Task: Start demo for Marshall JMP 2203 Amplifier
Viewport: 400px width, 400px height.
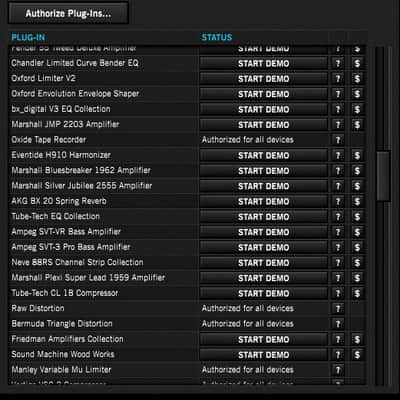Action: click(264, 125)
